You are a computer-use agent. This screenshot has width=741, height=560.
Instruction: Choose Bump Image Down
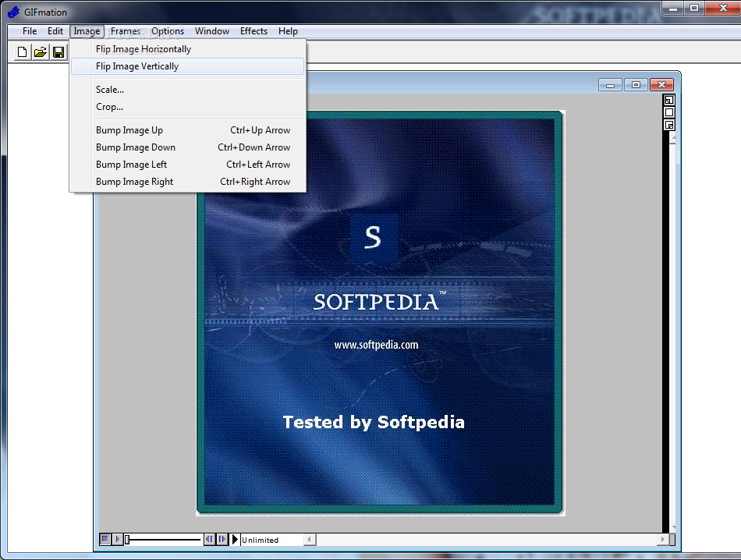pos(188,147)
